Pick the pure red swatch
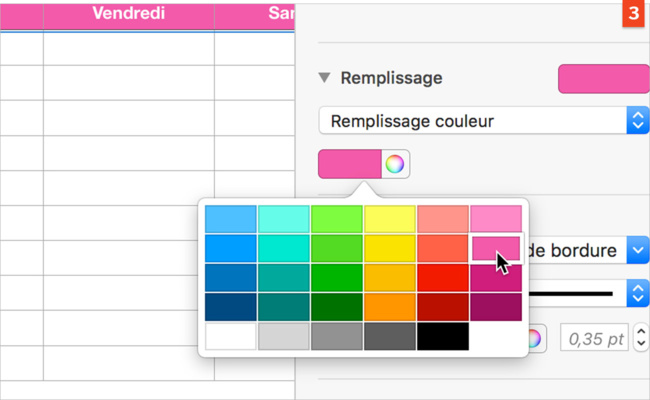Image resolution: width=650 pixels, height=400 pixels. (x=443, y=277)
